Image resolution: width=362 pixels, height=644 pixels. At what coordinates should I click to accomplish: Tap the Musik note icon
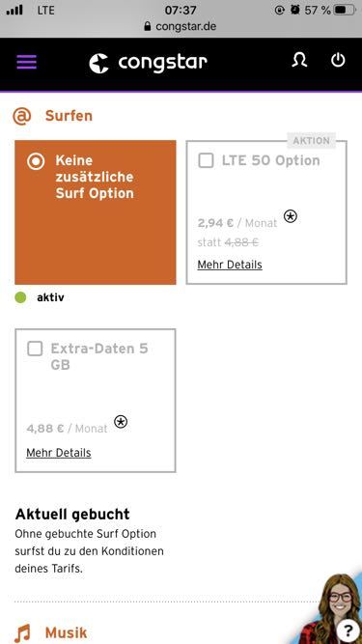(x=22, y=633)
